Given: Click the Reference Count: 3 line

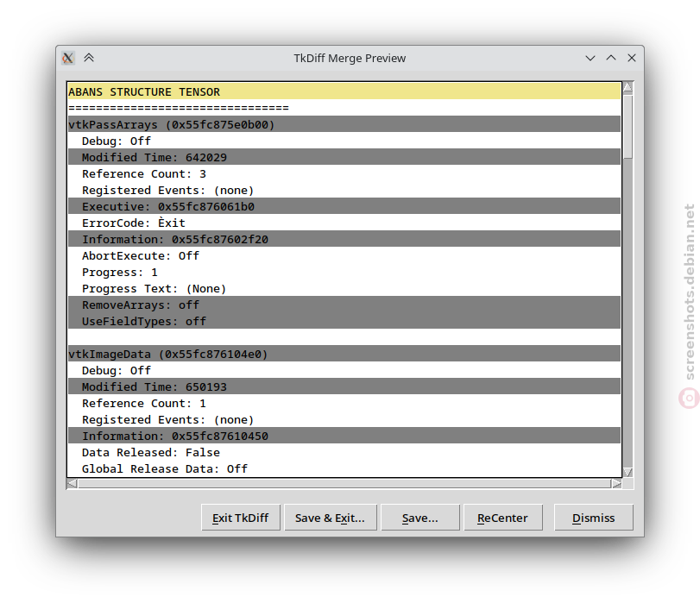Looking at the screenshot, I should click(x=344, y=173).
